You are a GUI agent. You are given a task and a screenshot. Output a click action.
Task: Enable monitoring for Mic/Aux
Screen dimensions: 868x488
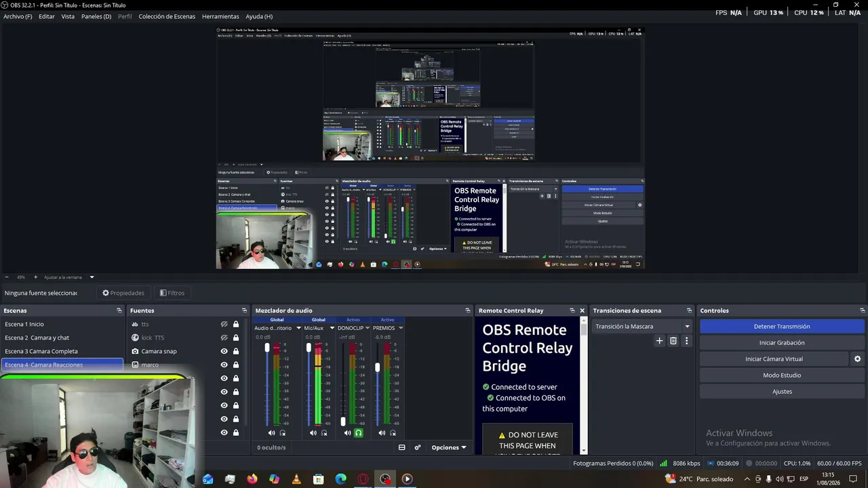324,433
